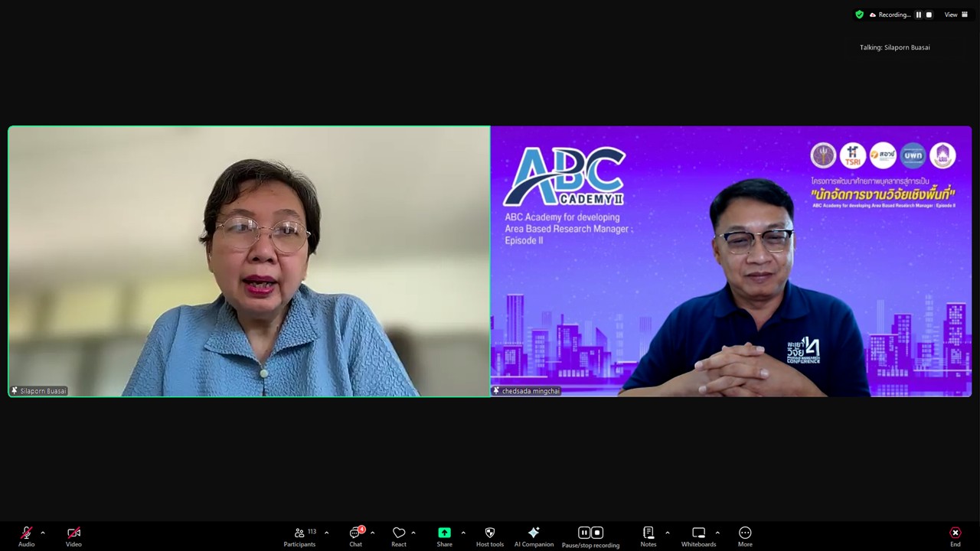The height and width of the screenshot is (551, 980).
Task: Pause recording using the top-right pause button
Action: tap(919, 15)
